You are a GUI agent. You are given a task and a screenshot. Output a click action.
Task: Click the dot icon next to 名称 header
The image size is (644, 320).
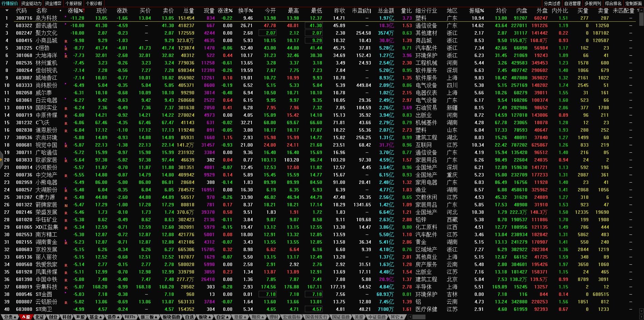pyautogui.click(x=60, y=11)
